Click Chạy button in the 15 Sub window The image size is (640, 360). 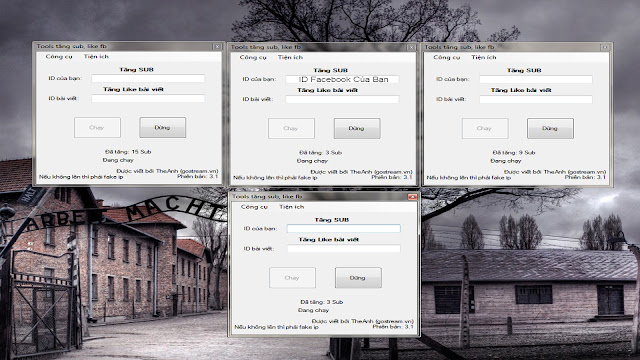click(x=97, y=127)
